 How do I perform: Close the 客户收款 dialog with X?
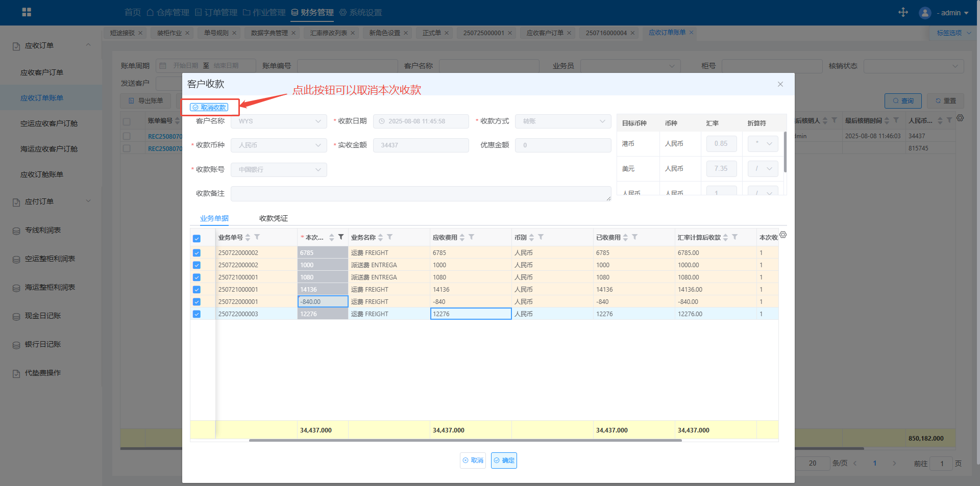click(780, 84)
